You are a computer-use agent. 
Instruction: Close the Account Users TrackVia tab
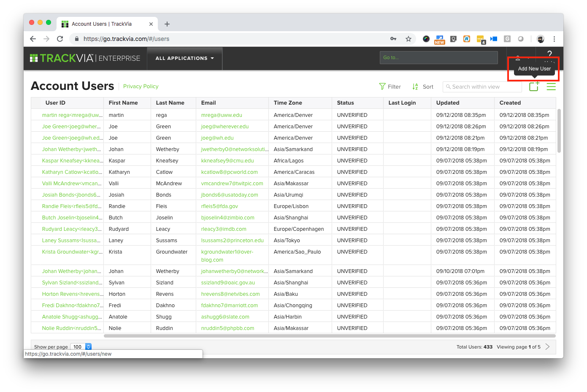151,24
